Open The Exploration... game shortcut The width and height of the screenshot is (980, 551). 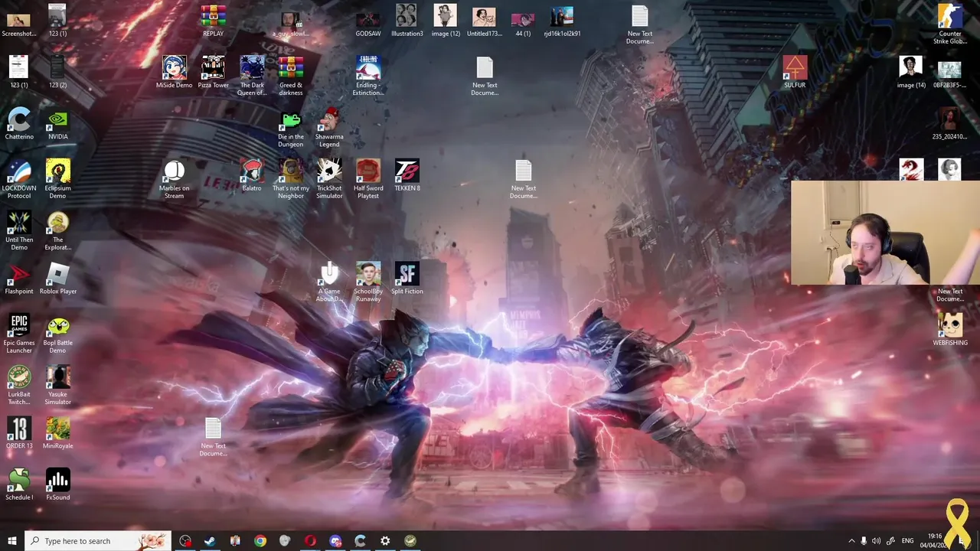coord(58,230)
